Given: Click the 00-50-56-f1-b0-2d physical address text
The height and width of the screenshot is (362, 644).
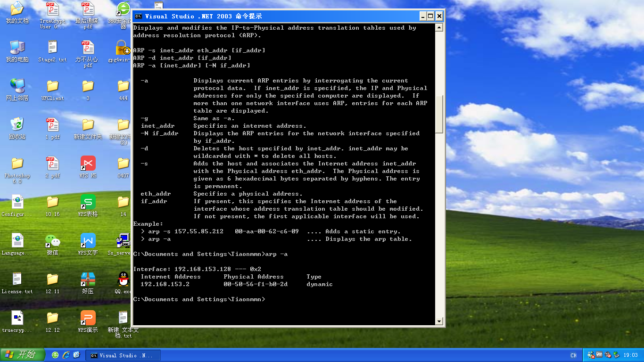Looking at the screenshot, I should [256, 284].
